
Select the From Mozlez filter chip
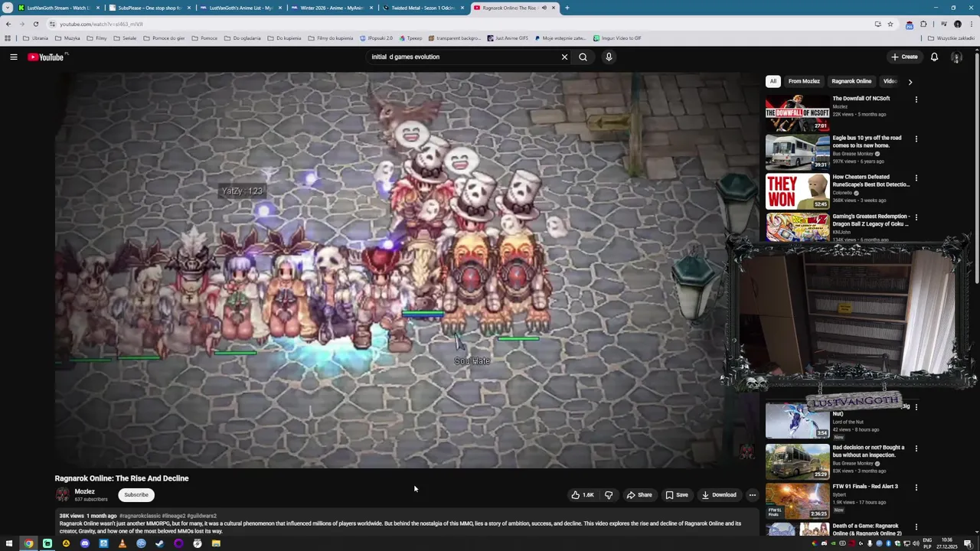coord(804,81)
